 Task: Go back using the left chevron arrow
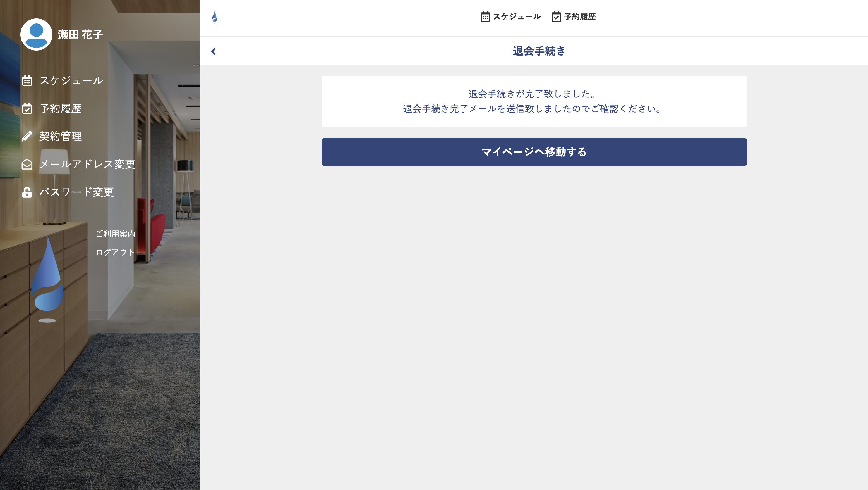(213, 51)
